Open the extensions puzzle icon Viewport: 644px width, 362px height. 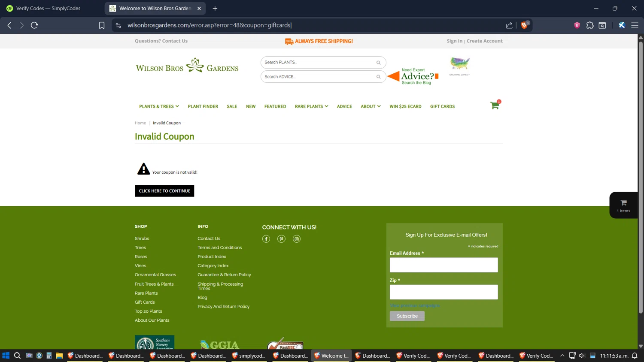point(590,25)
